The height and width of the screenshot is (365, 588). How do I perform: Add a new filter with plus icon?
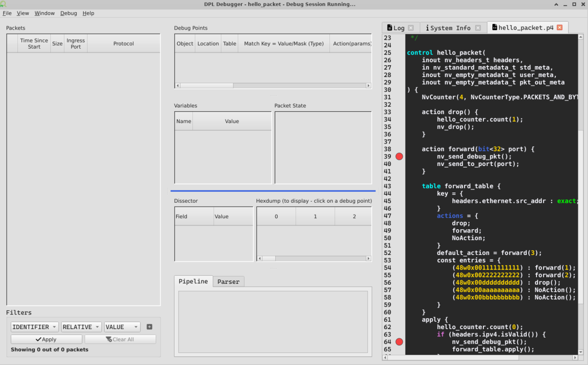coord(149,327)
